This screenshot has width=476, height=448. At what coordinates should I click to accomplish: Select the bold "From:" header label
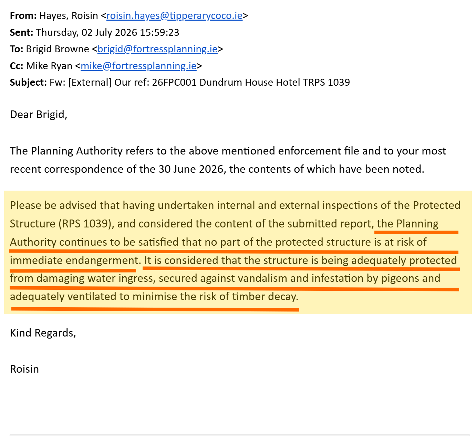pyautogui.click(x=23, y=16)
